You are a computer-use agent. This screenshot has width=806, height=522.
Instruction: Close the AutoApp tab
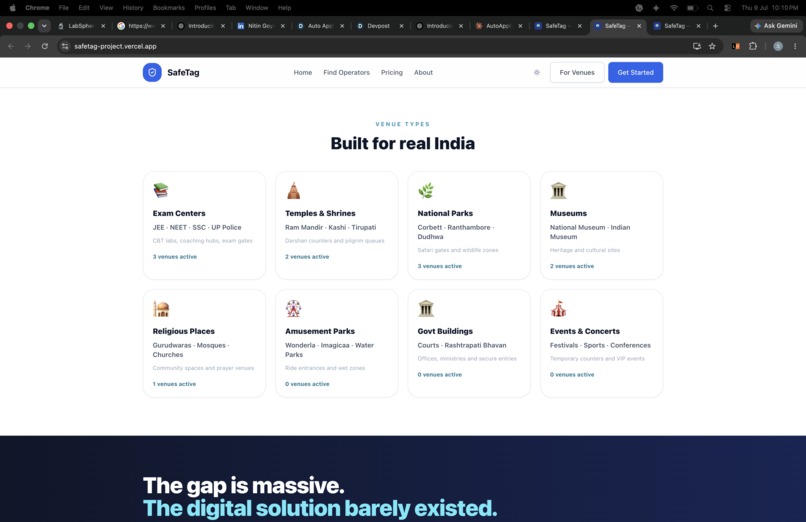tap(520, 26)
